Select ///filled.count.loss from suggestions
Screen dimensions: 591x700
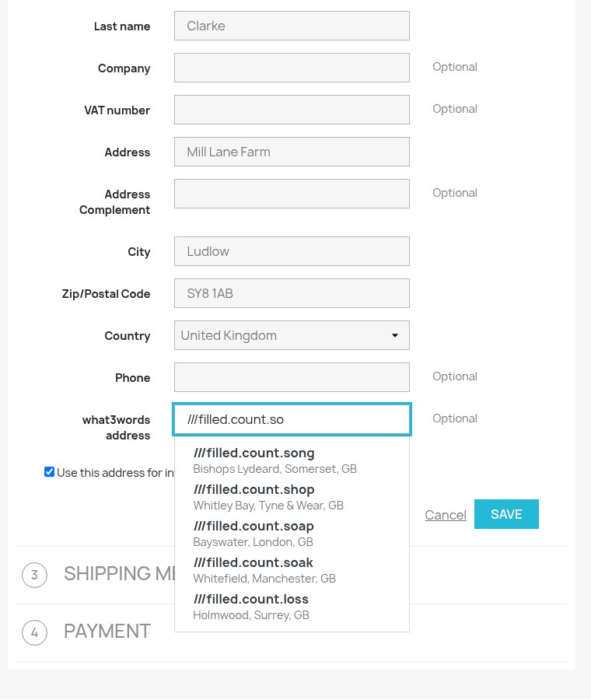(x=292, y=607)
